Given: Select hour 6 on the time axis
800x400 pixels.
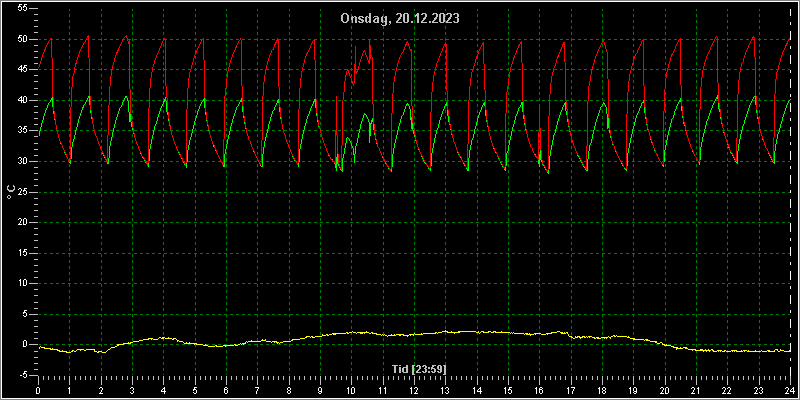Looking at the screenshot, I should [x=226, y=390].
